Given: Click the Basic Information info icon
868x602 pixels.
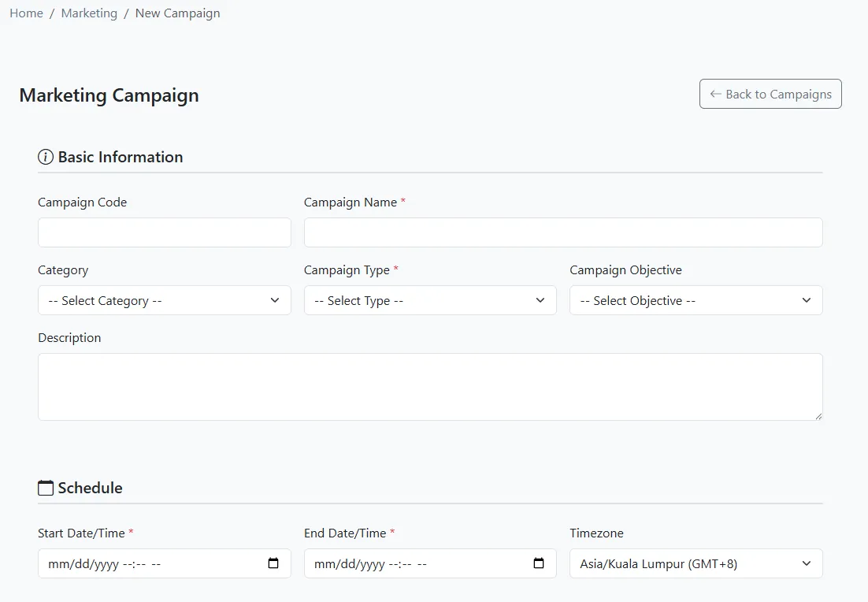Looking at the screenshot, I should click(46, 158).
